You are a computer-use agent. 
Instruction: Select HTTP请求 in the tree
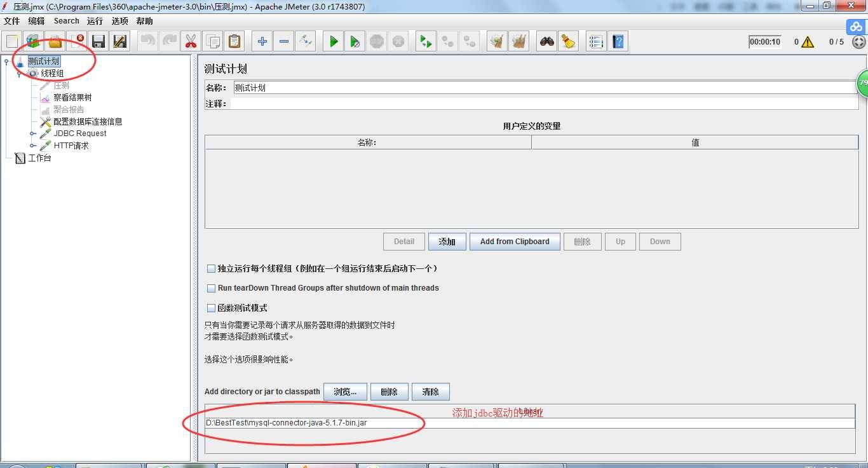coord(71,146)
